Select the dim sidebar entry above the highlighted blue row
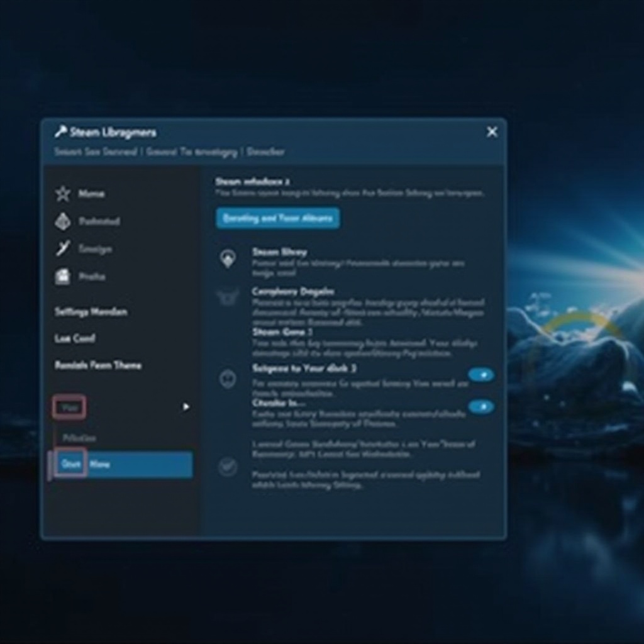The width and height of the screenshot is (644, 644). click(80, 438)
